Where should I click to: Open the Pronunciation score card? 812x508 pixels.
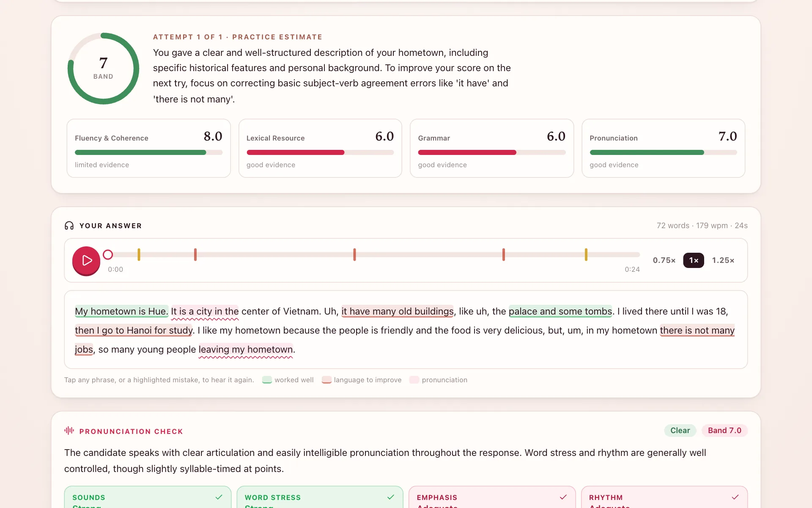(663, 148)
